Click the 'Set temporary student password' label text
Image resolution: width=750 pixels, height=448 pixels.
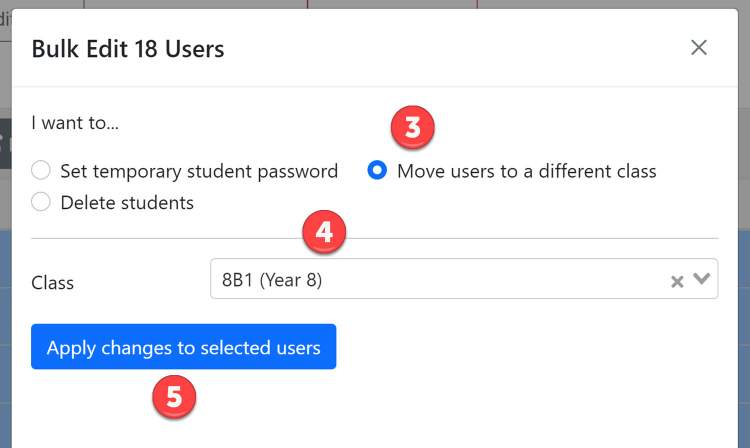pyautogui.click(x=199, y=171)
